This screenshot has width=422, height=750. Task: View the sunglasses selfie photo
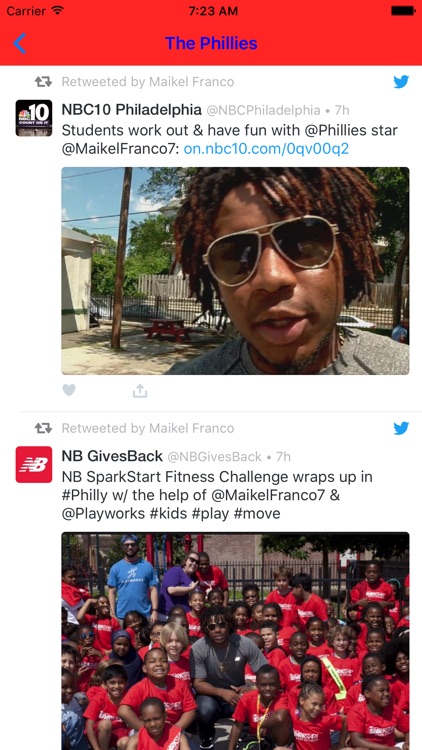tap(235, 271)
